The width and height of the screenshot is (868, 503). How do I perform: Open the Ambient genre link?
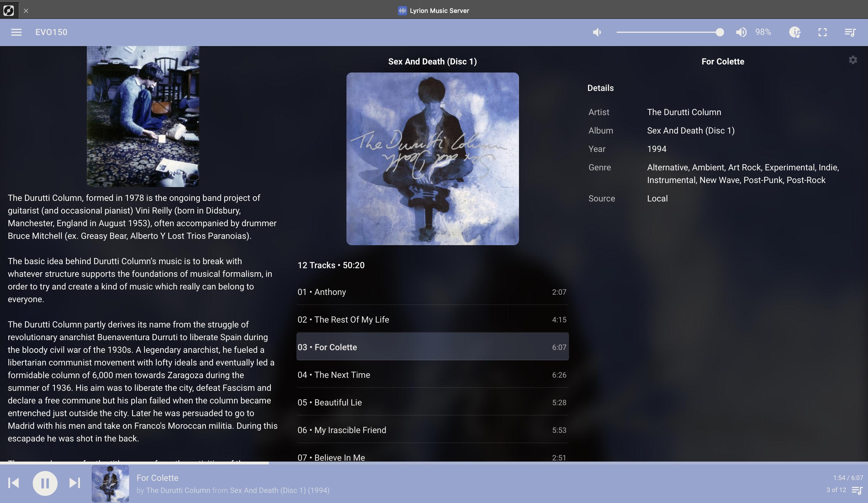[708, 167]
